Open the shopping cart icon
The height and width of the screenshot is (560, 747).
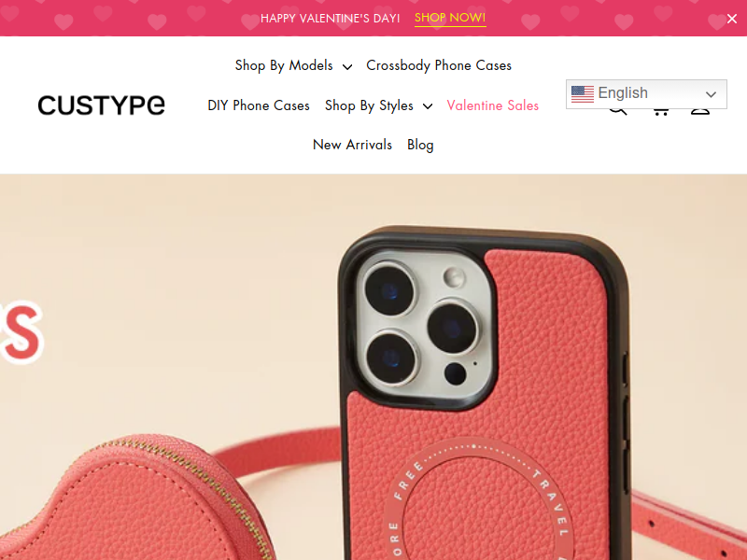point(660,111)
